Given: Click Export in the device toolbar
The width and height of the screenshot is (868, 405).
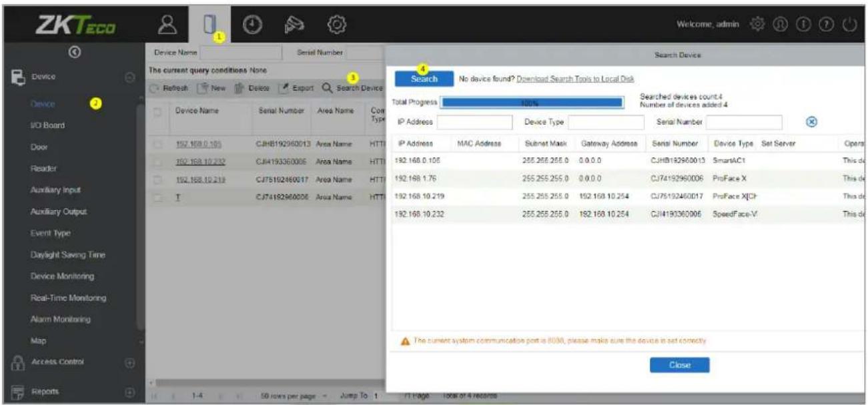Looking at the screenshot, I should pos(296,87).
